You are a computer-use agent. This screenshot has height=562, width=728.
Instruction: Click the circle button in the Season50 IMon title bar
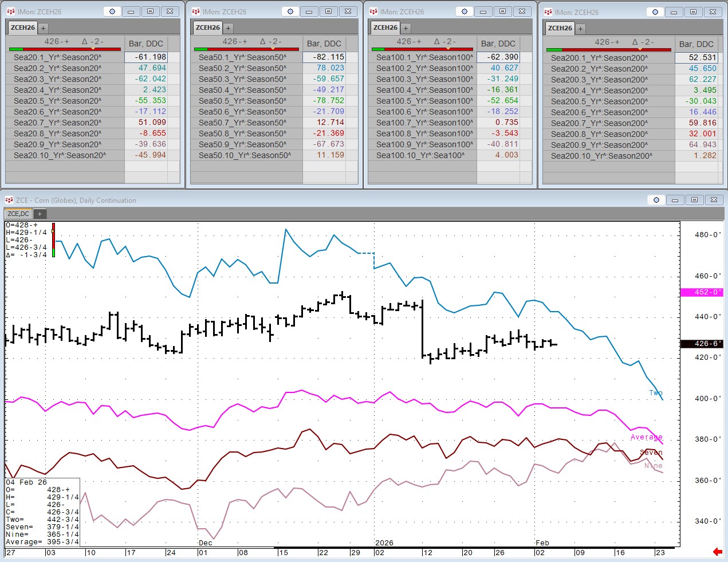[290, 11]
